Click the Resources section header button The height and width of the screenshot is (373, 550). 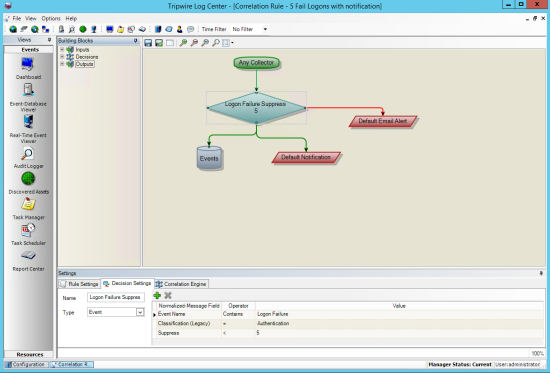(29, 354)
